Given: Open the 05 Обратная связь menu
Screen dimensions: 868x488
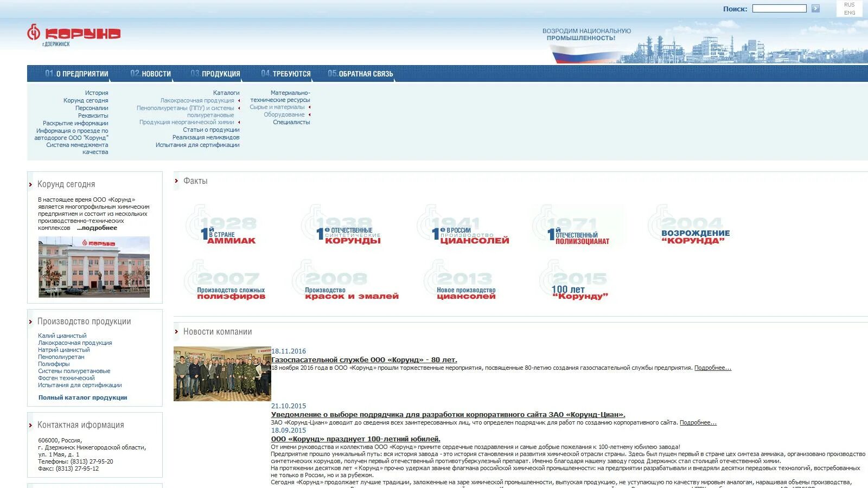Looking at the screenshot, I should 360,74.
